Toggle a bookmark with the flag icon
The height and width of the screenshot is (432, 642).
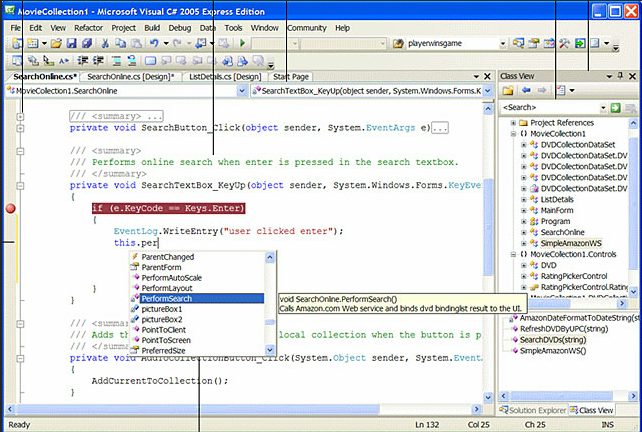pyautogui.click(x=150, y=61)
